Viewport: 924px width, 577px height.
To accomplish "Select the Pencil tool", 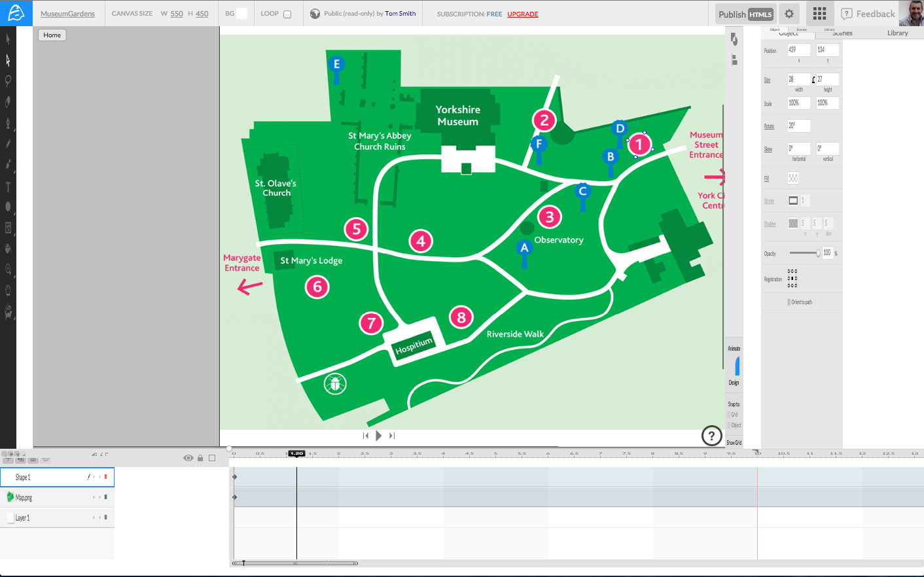I will point(8,144).
